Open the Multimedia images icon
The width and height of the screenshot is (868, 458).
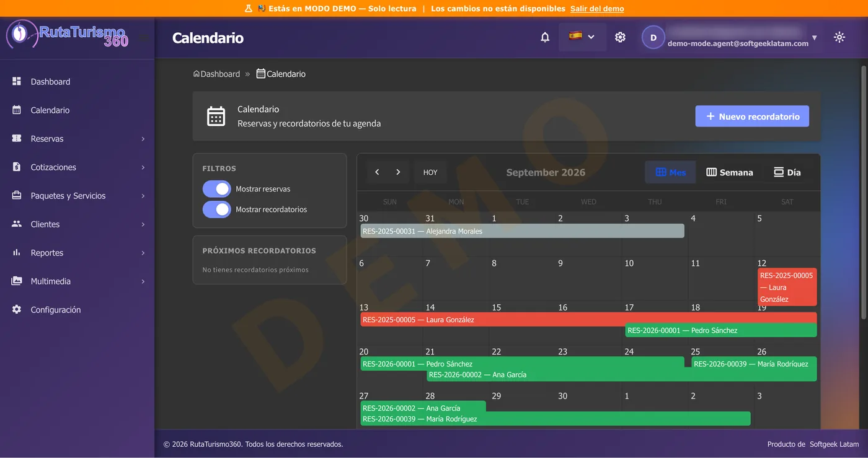point(17,281)
